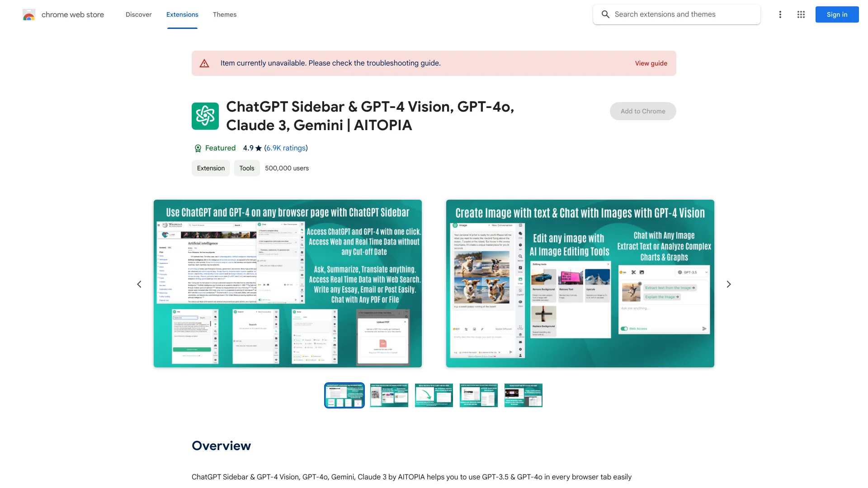This screenshot has width=868, height=488.
Task: Click the warning triangle alert icon
Action: tap(204, 63)
